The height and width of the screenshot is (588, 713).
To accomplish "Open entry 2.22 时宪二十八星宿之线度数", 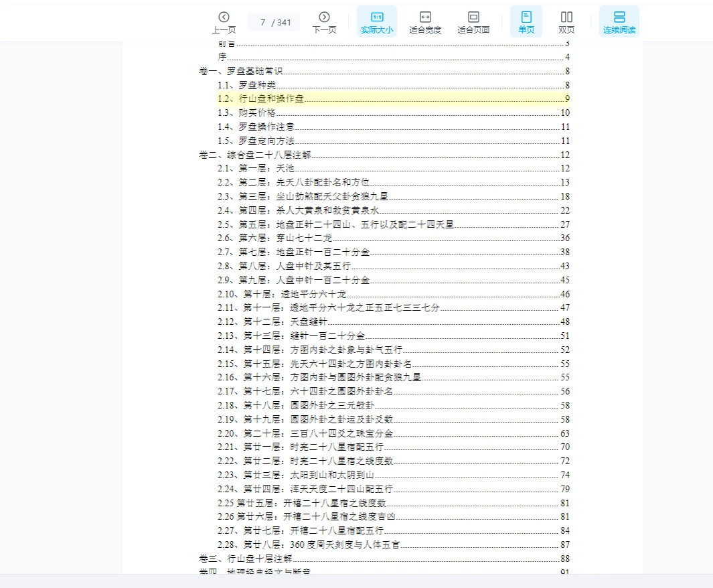I will (x=394, y=461).
